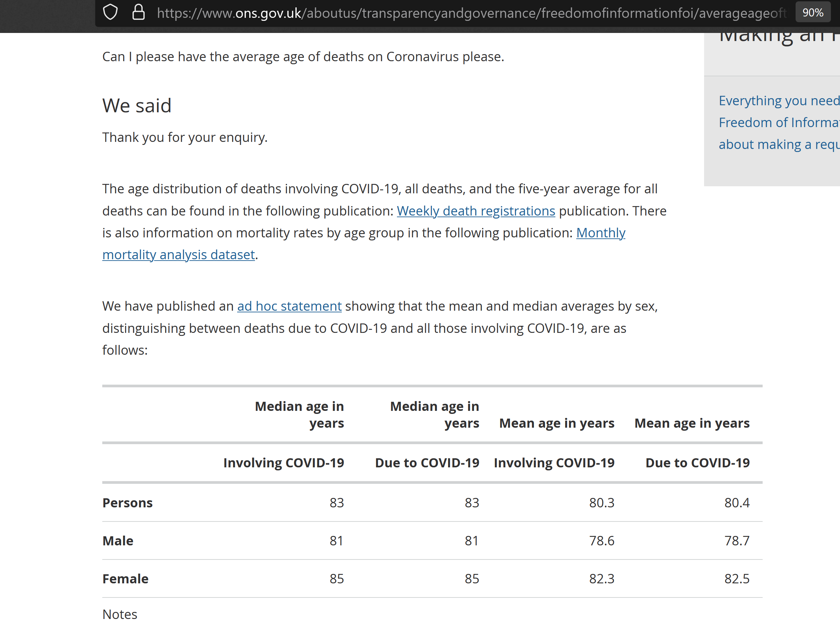
Task: Click the Persons row label
Action: [127, 503]
